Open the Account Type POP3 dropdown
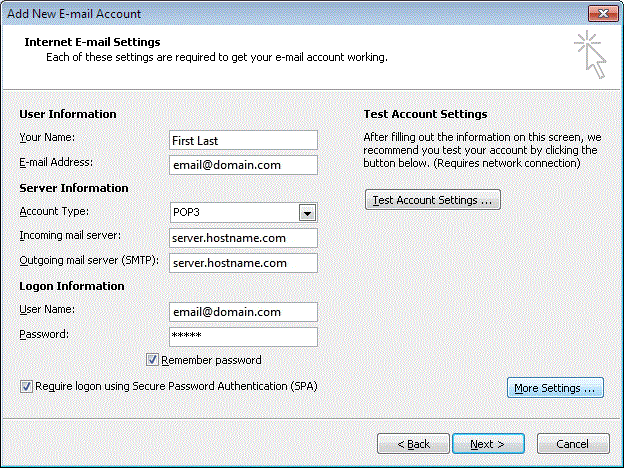Viewport: 624px width, 468px height. coord(308,213)
